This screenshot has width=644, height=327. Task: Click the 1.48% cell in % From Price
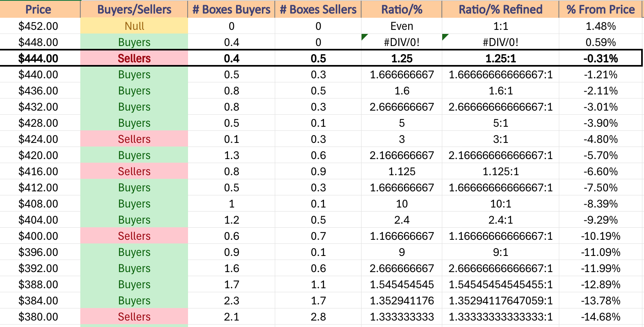tap(600, 26)
